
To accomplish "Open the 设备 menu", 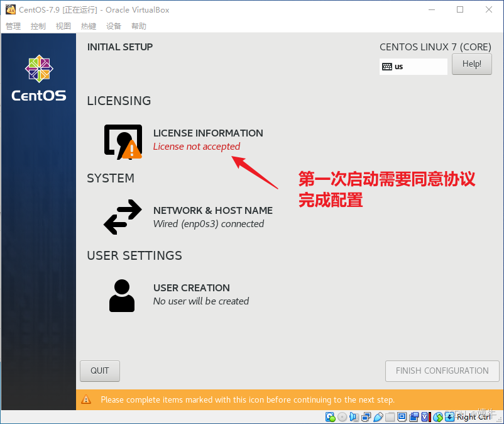I will coord(114,26).
